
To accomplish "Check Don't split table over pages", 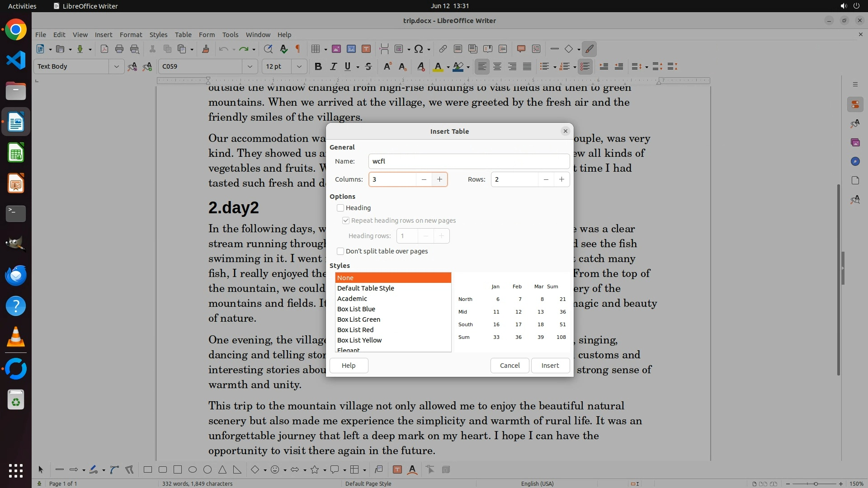I will [340, 251].
